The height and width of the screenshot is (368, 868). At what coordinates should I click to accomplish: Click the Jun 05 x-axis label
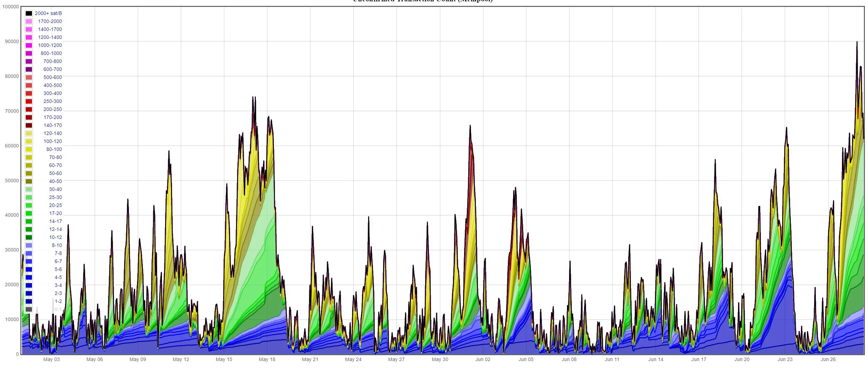click(x=526, y=359)
